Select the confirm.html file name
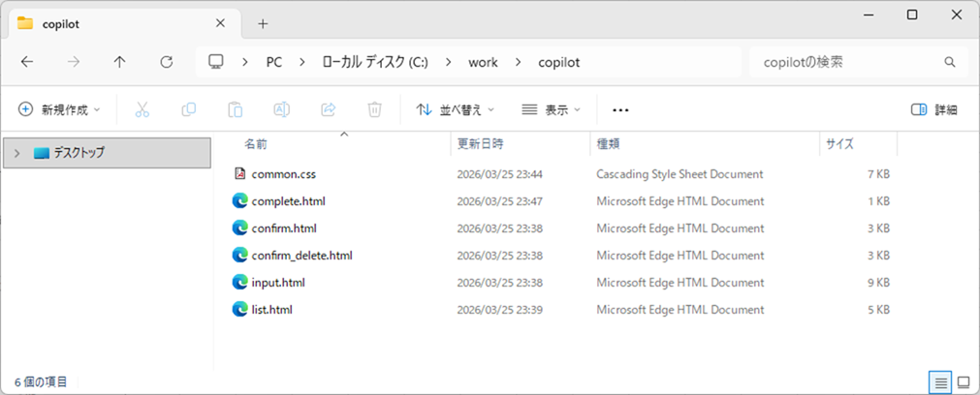This screenshot has width=980, height=395. [284, 228]
